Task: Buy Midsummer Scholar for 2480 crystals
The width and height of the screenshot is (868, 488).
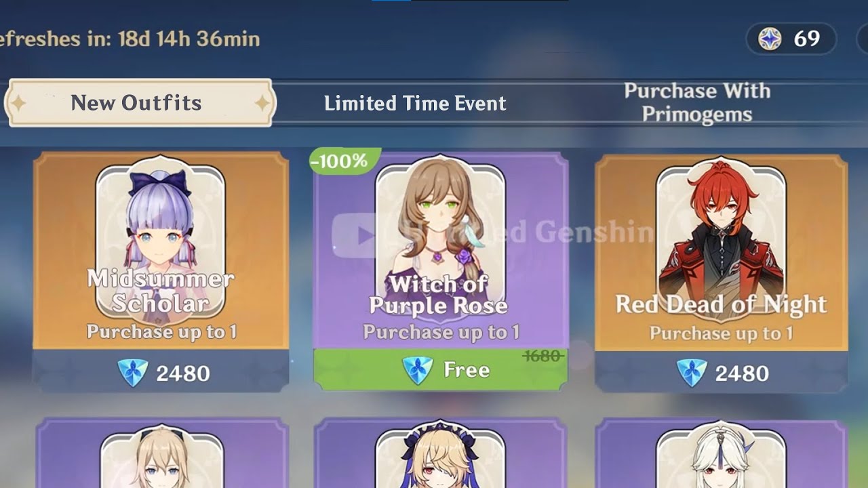Action: [161, 372]
